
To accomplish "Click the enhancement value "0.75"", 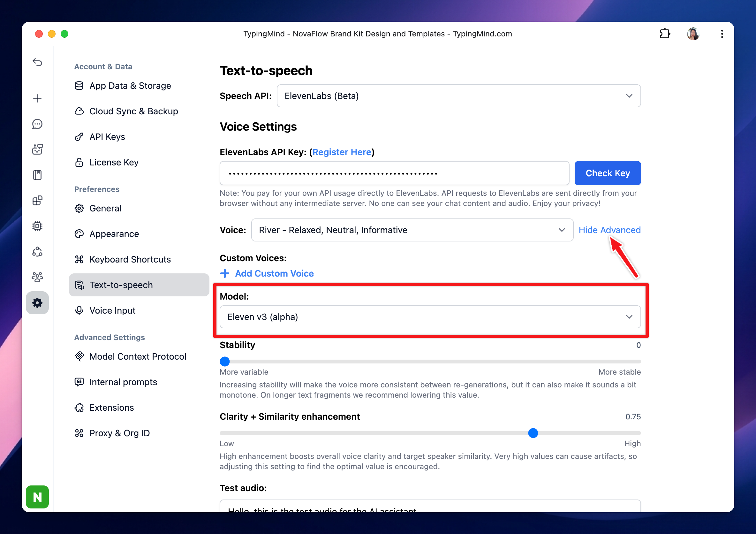I will 633,417.
